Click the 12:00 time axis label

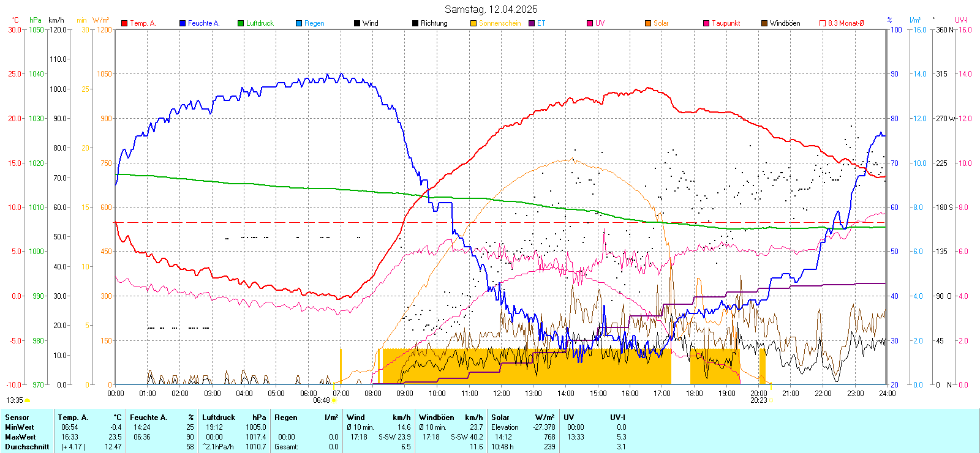(x=501, y=394)
